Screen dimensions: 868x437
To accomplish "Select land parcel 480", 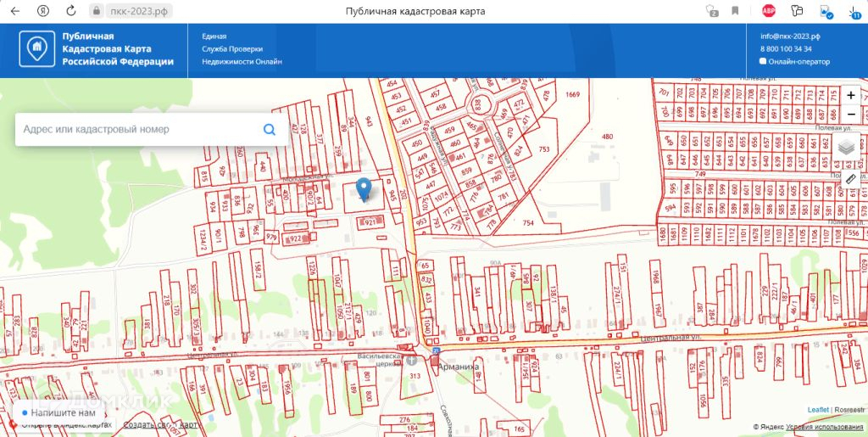I will (607, 137).
